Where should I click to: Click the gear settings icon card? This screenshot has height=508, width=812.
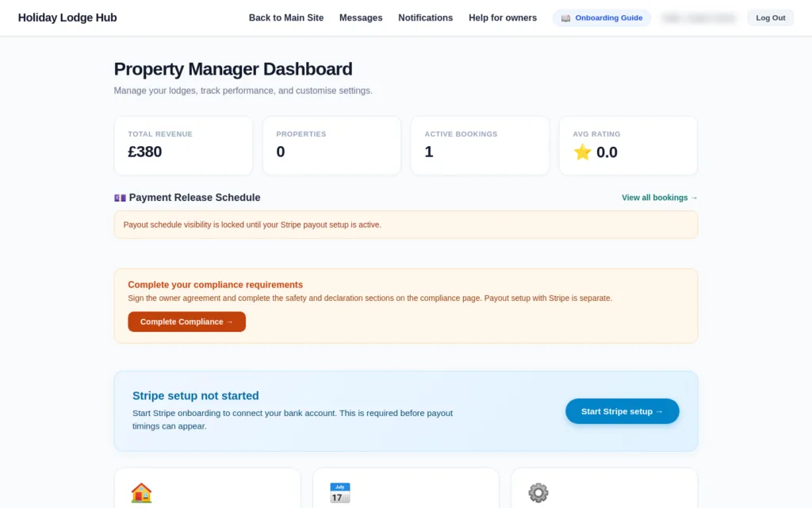point(604,488)
